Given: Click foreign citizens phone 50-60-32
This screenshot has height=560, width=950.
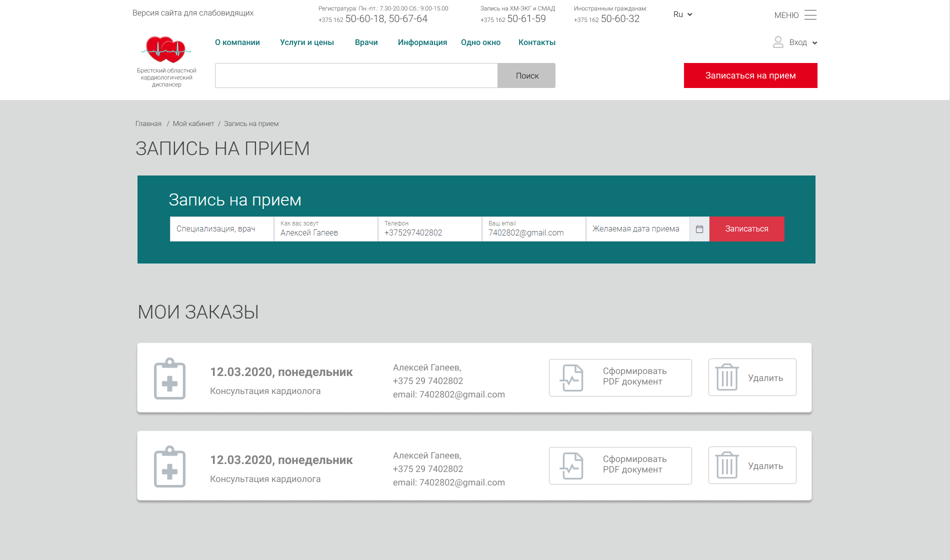Looking at the screenshot, I should click(x=620, y=19).
